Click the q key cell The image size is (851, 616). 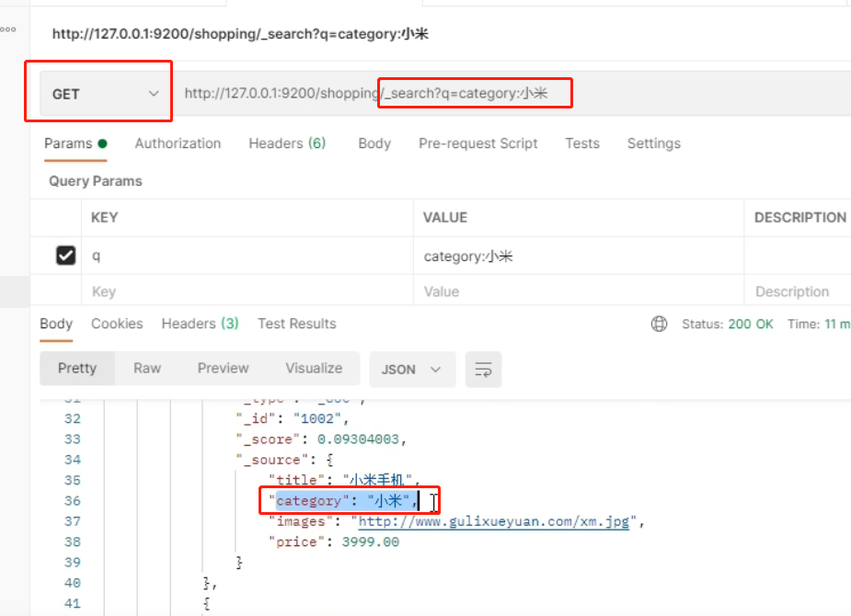247,256
